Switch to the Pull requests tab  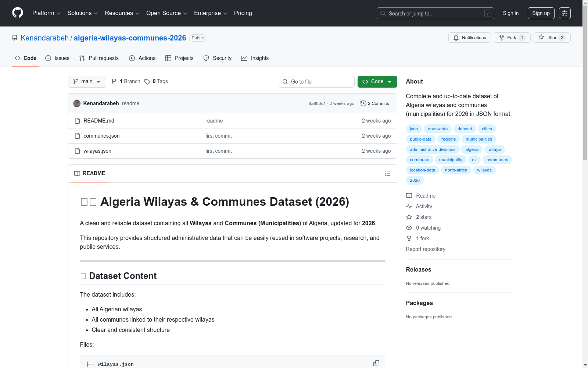[99, 58]
